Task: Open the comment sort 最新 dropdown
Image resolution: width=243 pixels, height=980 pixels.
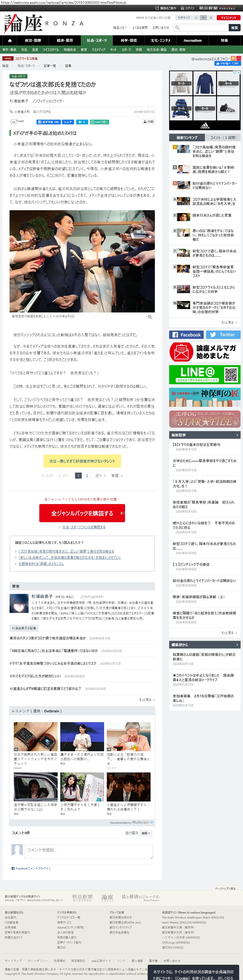Action: [146, 833]
